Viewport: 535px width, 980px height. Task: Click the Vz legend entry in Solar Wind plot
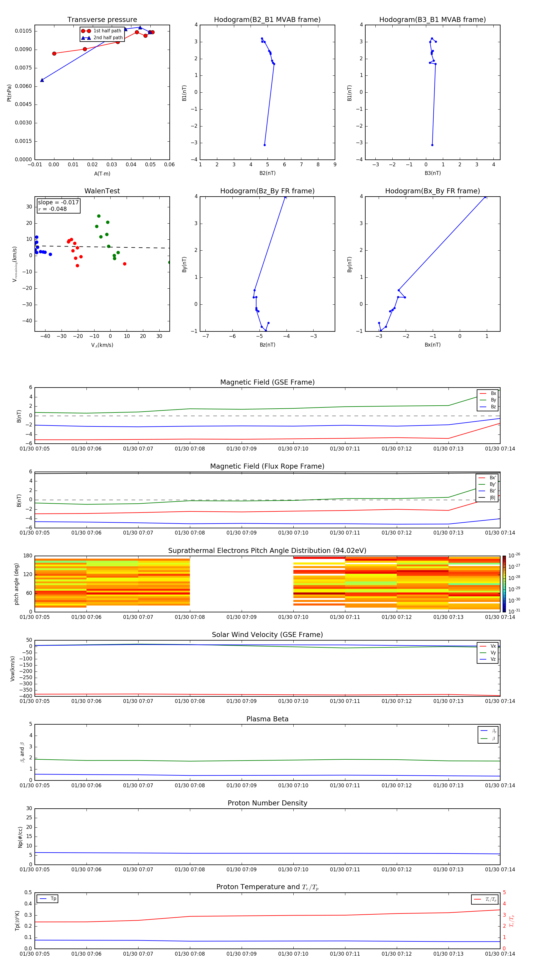pos(488,659)
